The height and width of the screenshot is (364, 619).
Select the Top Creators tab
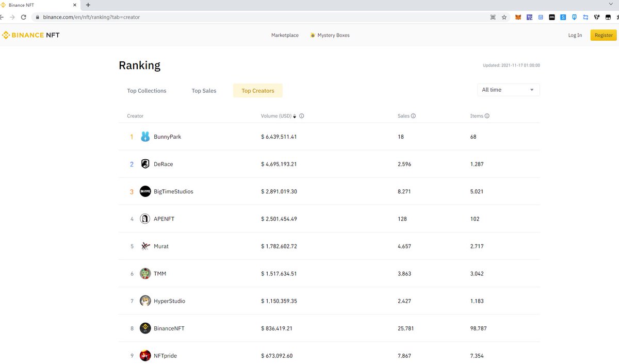pos(258,91)
